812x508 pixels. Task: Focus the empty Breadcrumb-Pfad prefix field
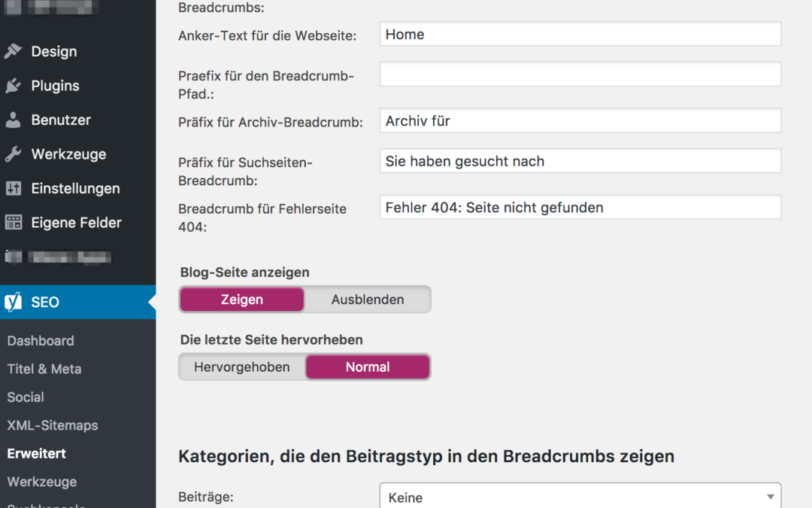coord(580,75)
